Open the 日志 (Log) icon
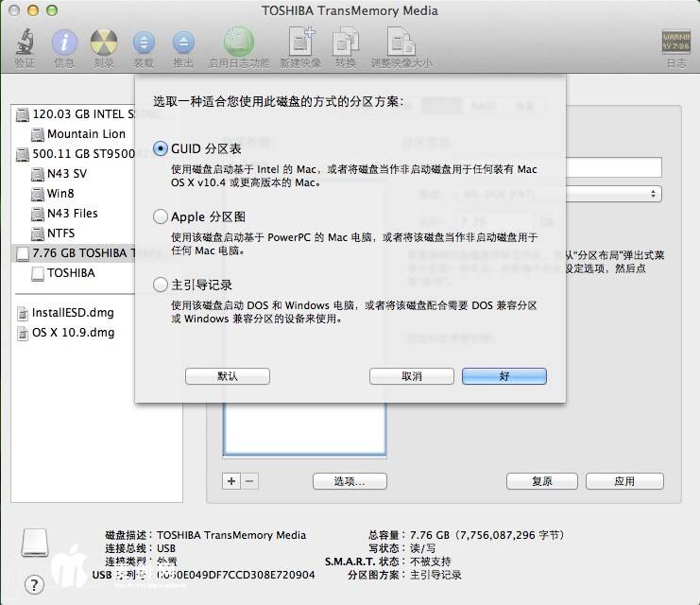The width and height of the screenshot is (700, 605). point(675,43)
